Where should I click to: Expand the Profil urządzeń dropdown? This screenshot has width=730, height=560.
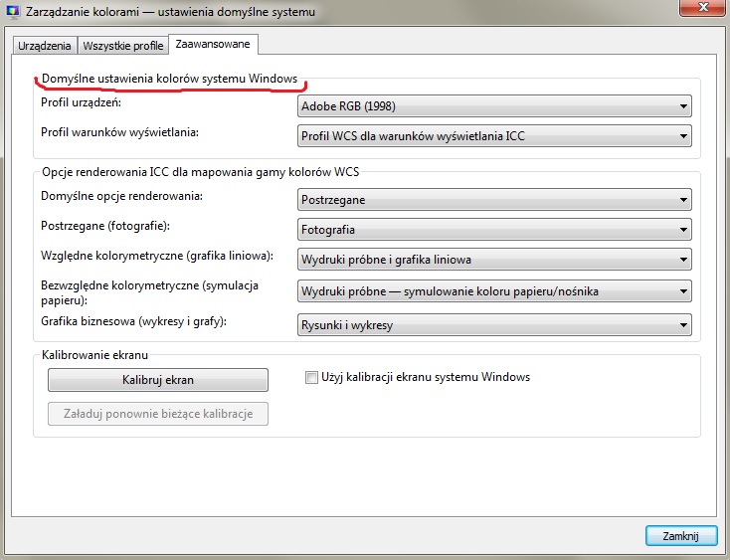494,106
